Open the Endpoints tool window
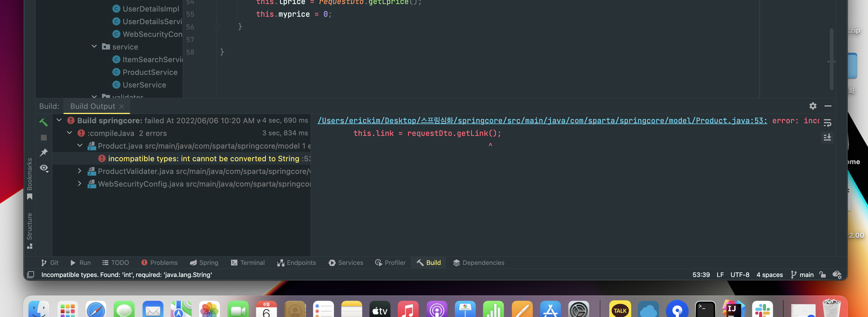Viewport: 868px width, 317px height. (296, 262)
